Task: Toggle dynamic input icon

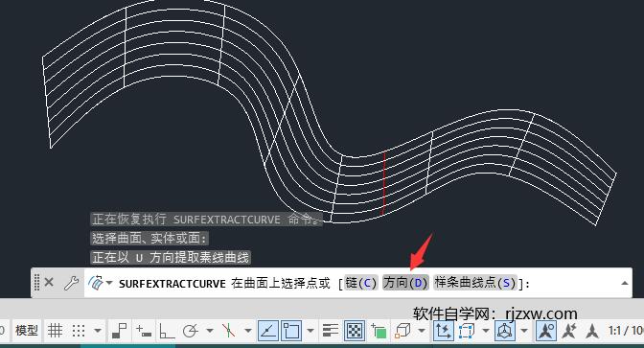Action: click(x=144, y=331)
